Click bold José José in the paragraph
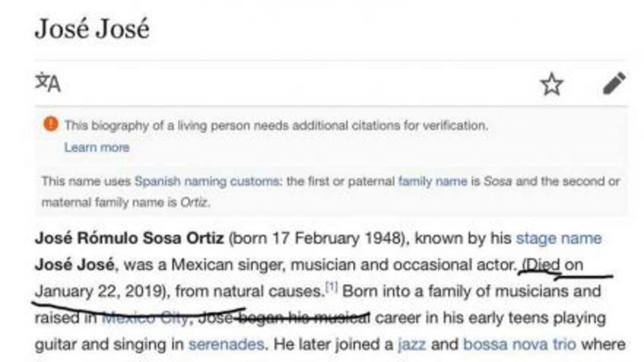 coord(74,264)
